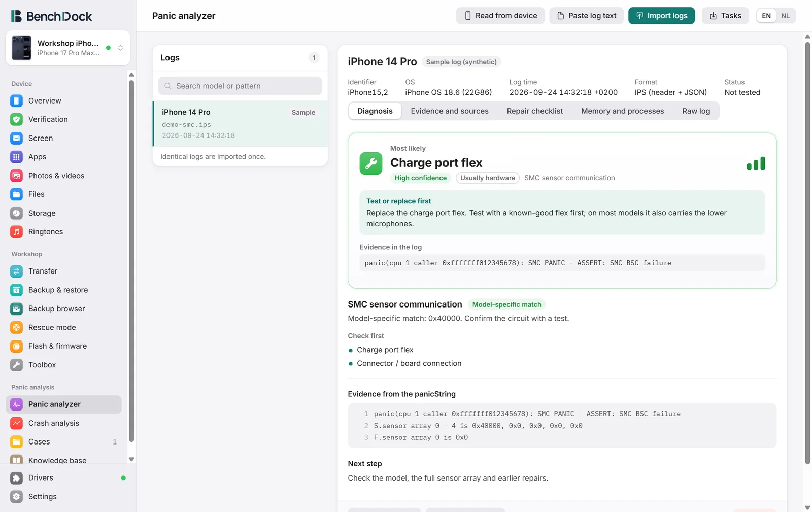Click identifier value iPhone15,2
Image resolution: width=812 pixels, height=512 pixels.
pyautogui.click(x=368, y=92)
